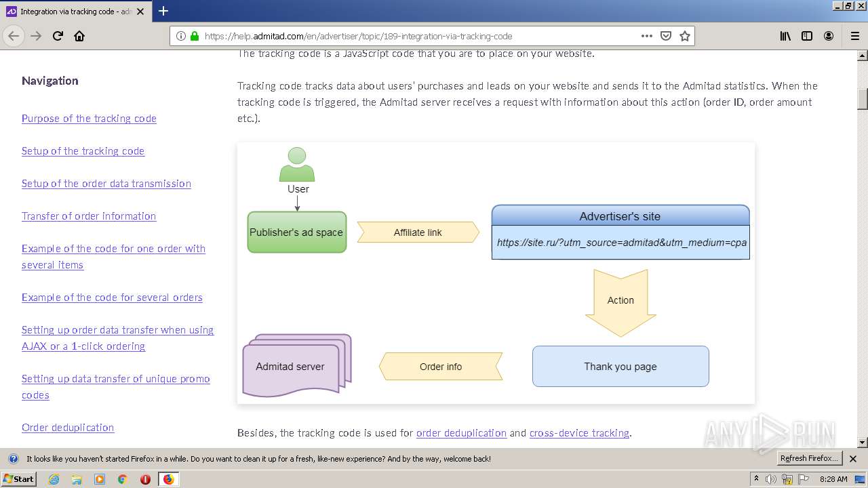Open Setup of the tracking code link
Image resolution: width=868 pixels, height=488 pixels.
(x=83, y=151)
